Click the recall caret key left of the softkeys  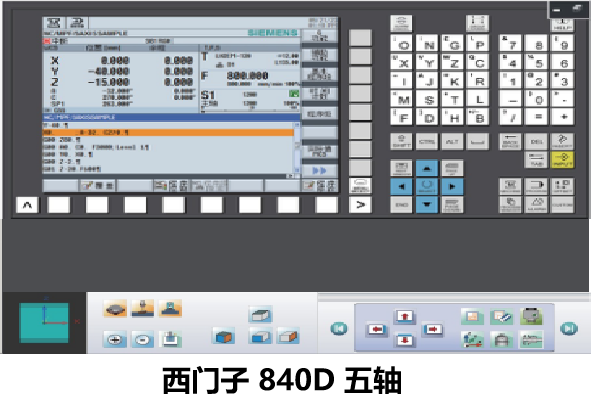tap(27, 205)
